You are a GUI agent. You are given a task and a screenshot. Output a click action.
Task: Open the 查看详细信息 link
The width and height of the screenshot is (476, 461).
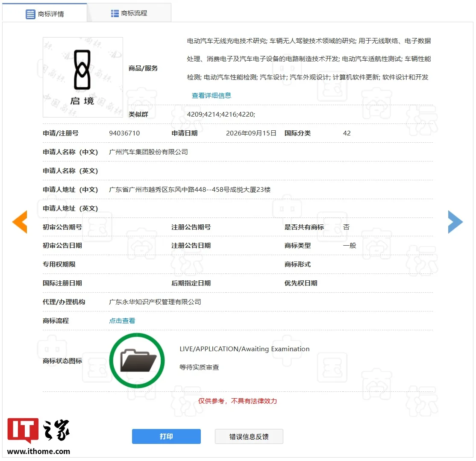click(211, 96)
